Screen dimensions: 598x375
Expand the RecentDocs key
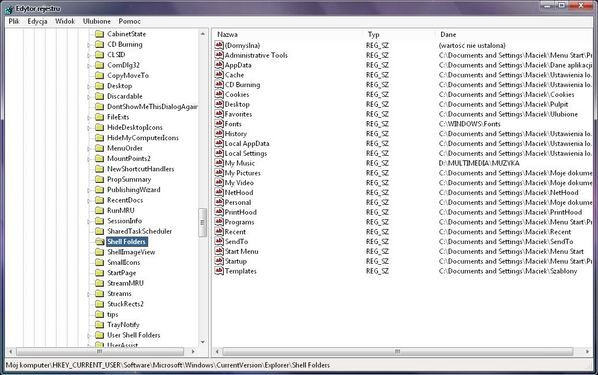coord(88,200)
